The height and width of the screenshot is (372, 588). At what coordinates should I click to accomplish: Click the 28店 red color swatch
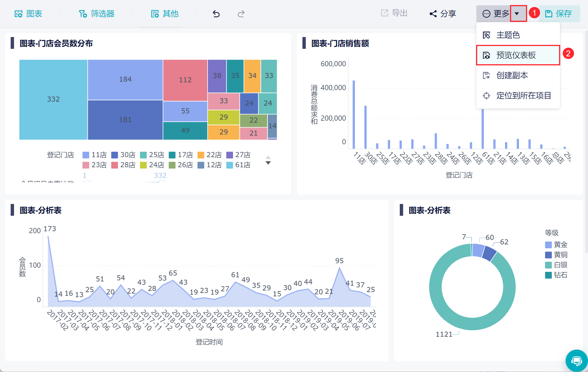pyautogui.click(x=114, y=165)
